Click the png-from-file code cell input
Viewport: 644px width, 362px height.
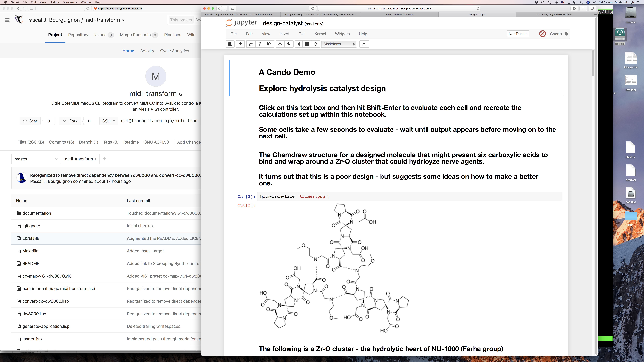[x=410, y=197]
